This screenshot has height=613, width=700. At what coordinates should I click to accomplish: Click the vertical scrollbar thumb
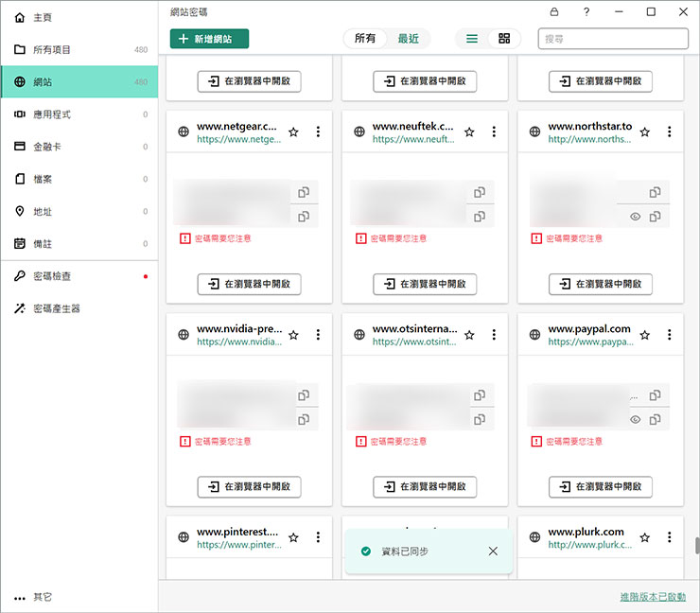[x=697, y=546]
